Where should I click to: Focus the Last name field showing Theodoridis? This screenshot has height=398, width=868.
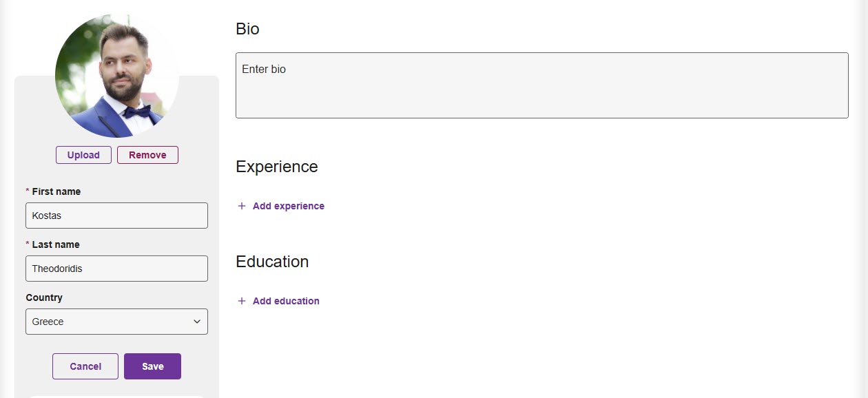tap(116, 269)
